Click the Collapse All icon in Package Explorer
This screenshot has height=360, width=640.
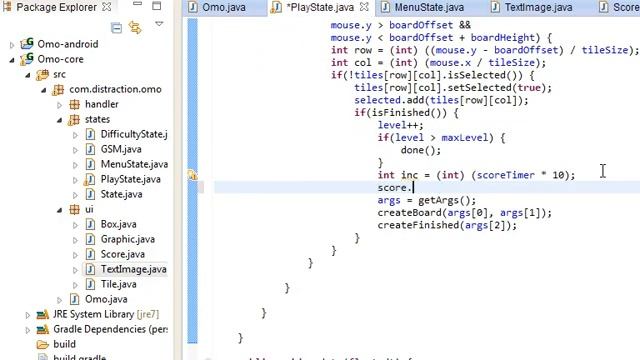pyautogui.click(x=116, y=28)
